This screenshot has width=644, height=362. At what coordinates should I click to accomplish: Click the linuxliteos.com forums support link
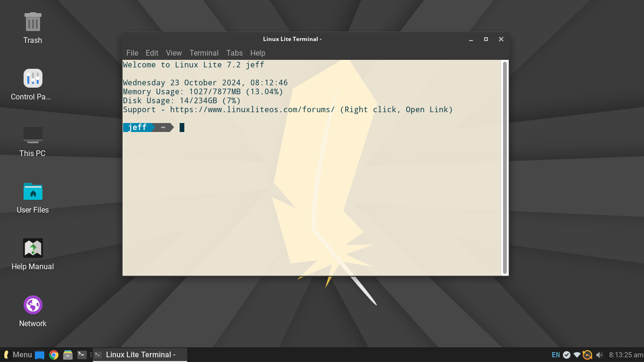252,110
